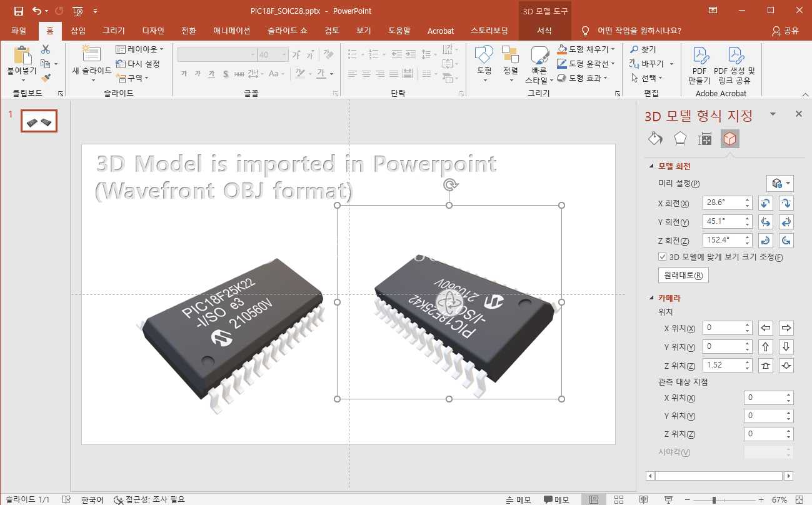Open the Shape Outline (도형 윤곽선) dropdown
The height and width of the screenshot is (505, 812).
pos(586,64)
